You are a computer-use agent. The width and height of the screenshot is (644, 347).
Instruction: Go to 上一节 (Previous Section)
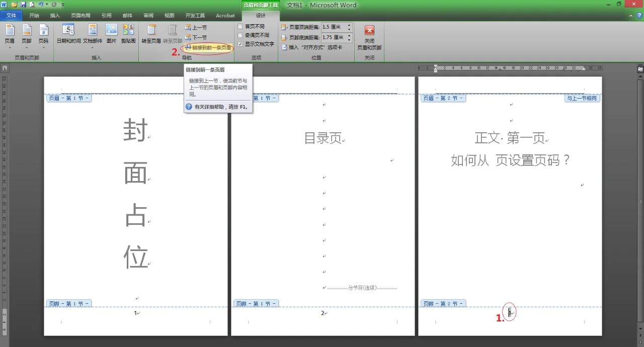pos(196,28)
